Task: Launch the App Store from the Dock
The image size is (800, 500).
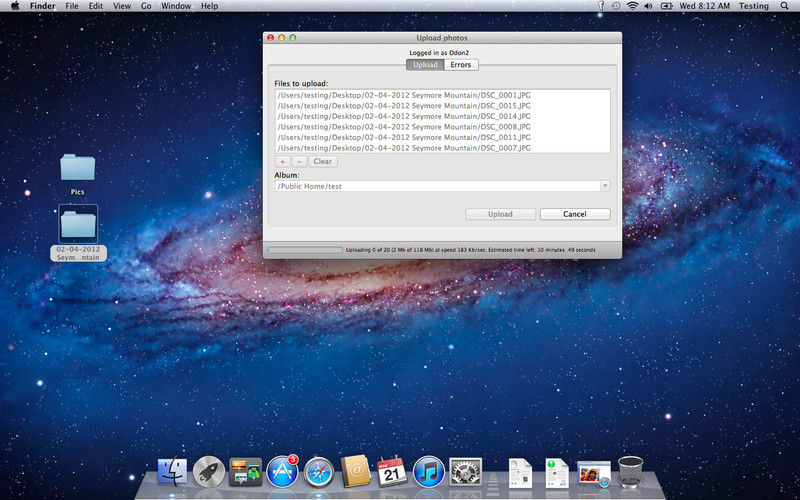Action: (x=282, y=471)
